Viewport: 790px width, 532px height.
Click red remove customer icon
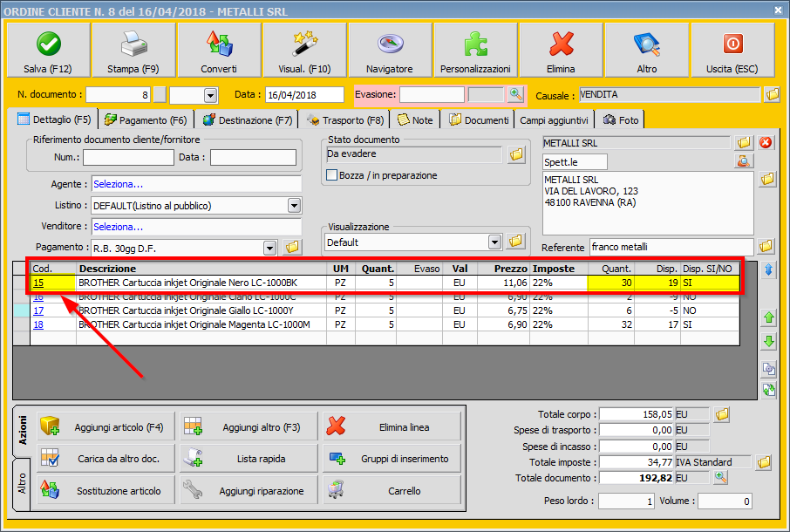(x=766, y=143)
